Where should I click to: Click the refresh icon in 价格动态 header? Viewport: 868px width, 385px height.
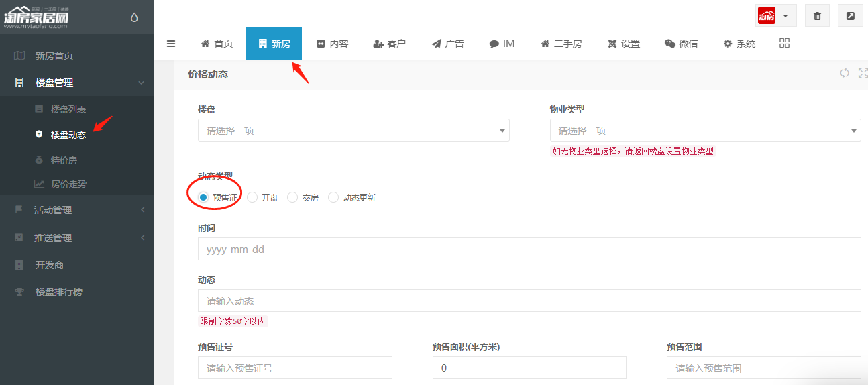tap(845, 73)
